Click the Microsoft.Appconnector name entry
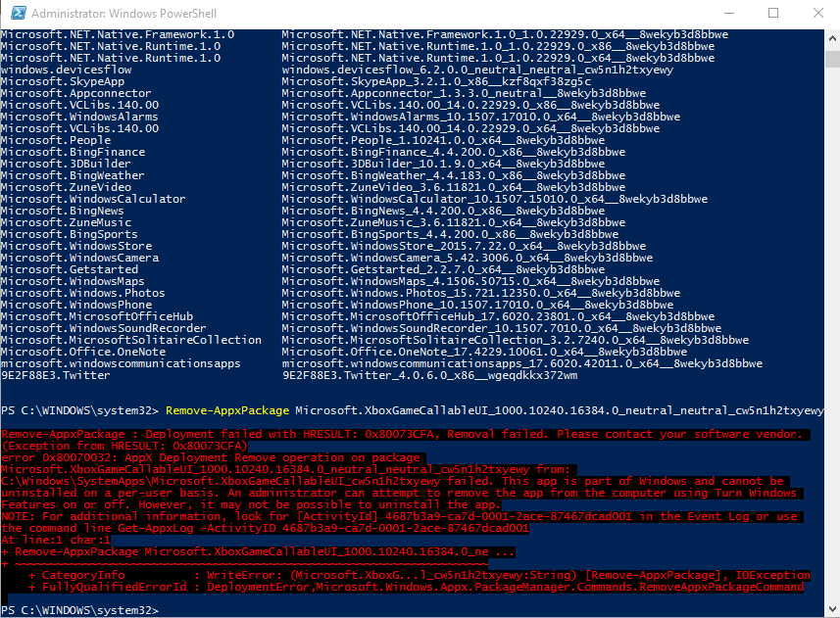Image resolution: width=840 pixels, height=618 pixels. coord(76,93)
